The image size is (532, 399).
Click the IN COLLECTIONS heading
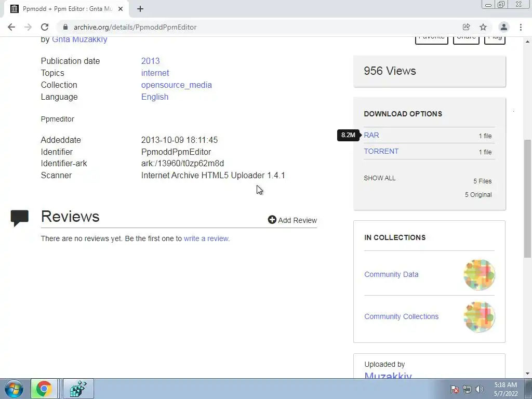coord(395,237)
